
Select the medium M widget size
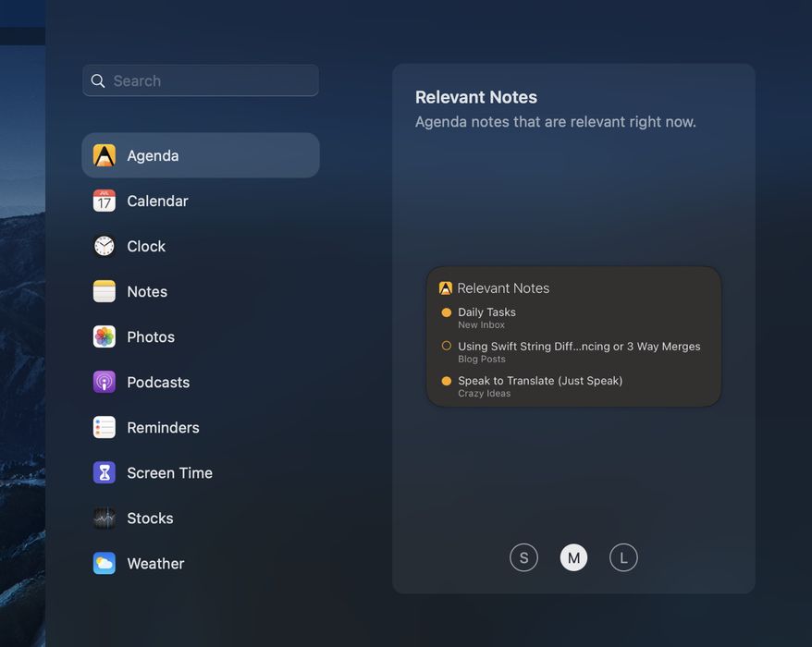tap(573, 557)
